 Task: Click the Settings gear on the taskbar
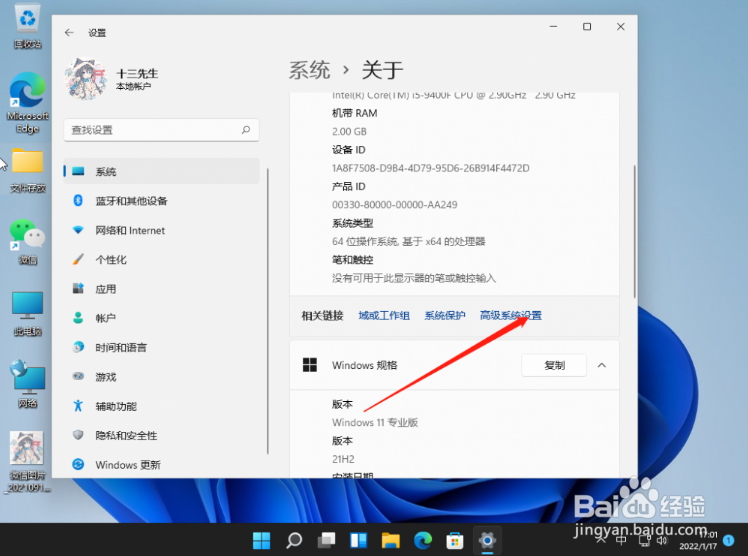coord(487,540)
